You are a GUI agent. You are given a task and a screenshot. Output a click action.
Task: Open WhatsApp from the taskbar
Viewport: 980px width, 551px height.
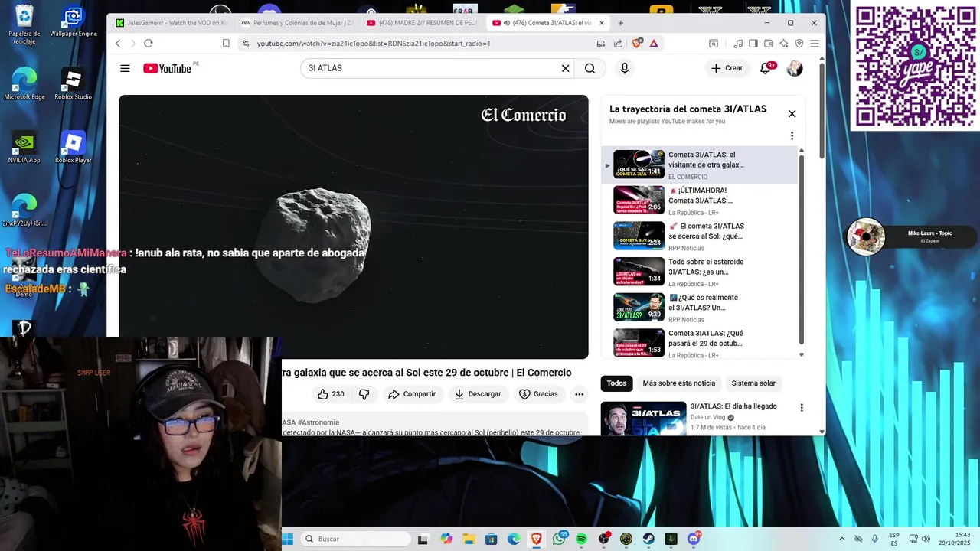coord(560,539)
